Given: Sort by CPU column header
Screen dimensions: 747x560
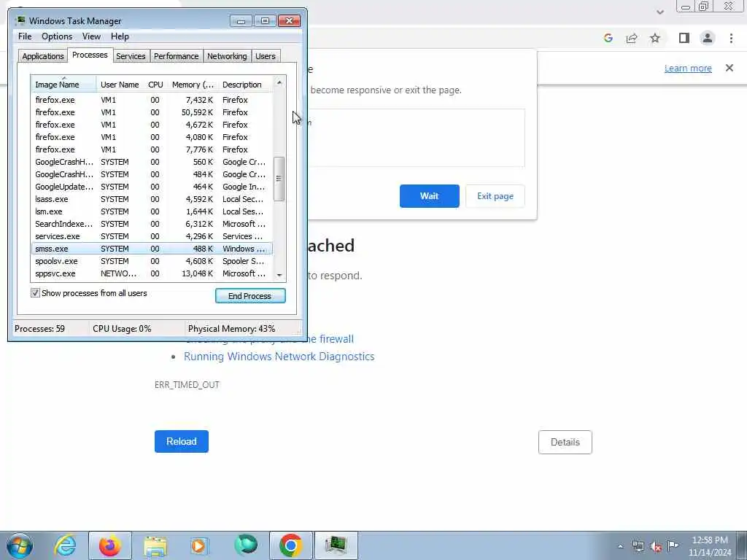Looking at the screenshot, I should (155, 85).
